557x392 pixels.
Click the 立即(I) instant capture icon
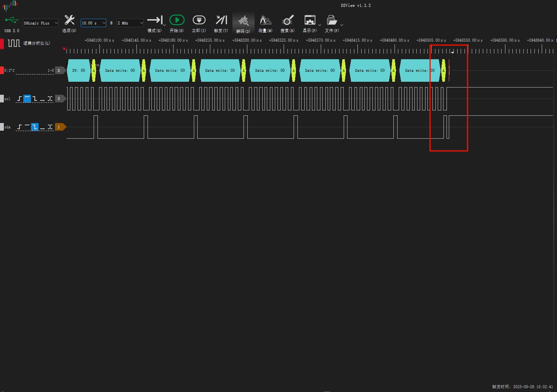(199, 20)
